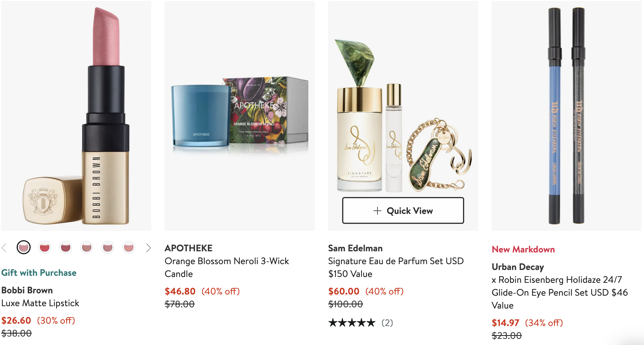Open Bobbi Brown lipstick product image

click(76, 116)
